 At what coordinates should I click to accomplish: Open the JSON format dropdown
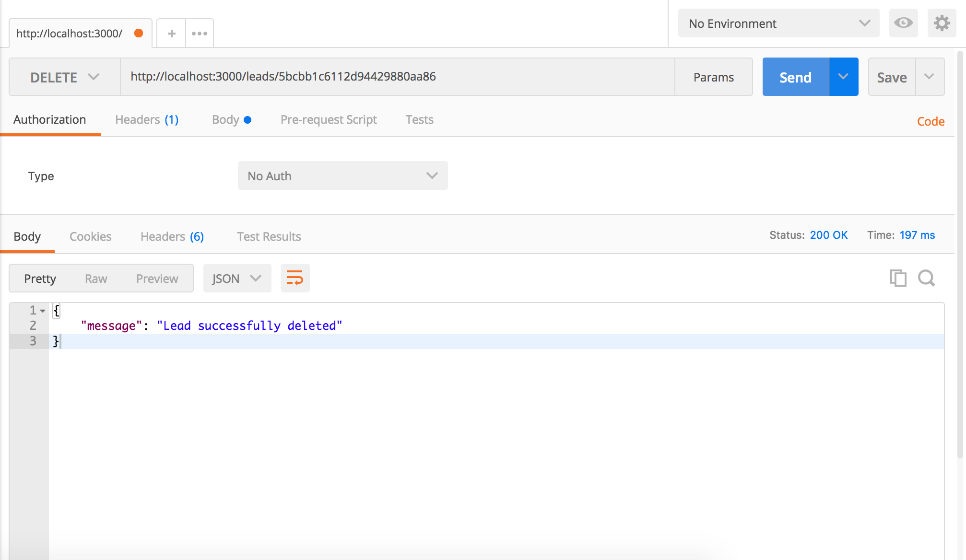(237, 279)
